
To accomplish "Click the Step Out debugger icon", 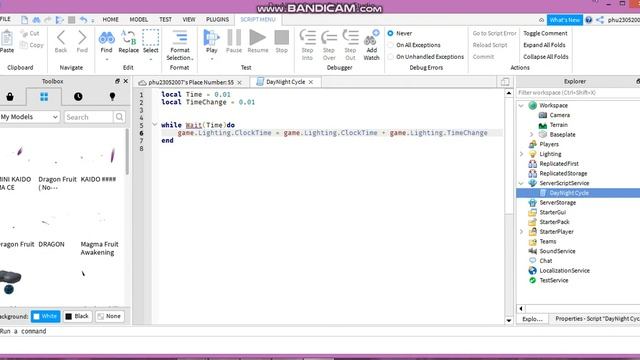I will 350,37.
